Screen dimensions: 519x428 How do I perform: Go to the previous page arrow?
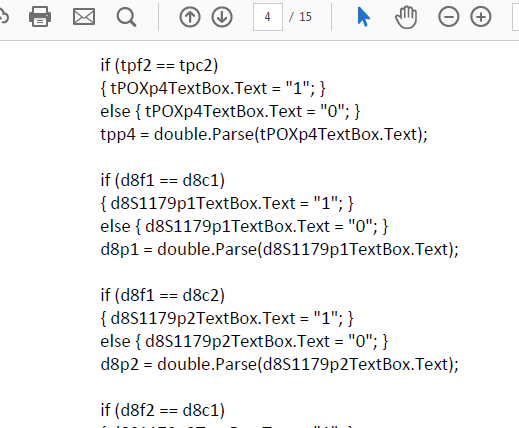pyautogui.click(x=190, y=17)
